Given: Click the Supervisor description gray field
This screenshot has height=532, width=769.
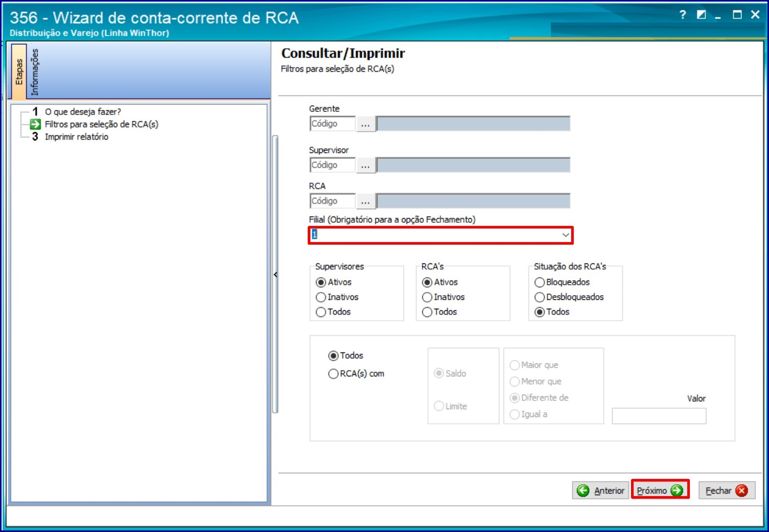Looking at the screenshot, I should coord(473,165).
